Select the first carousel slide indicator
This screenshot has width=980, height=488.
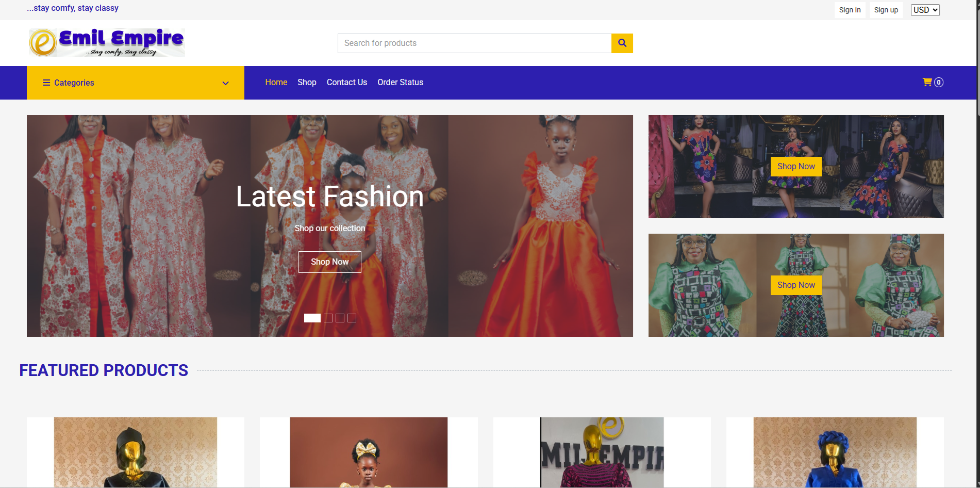pos(312,318)
